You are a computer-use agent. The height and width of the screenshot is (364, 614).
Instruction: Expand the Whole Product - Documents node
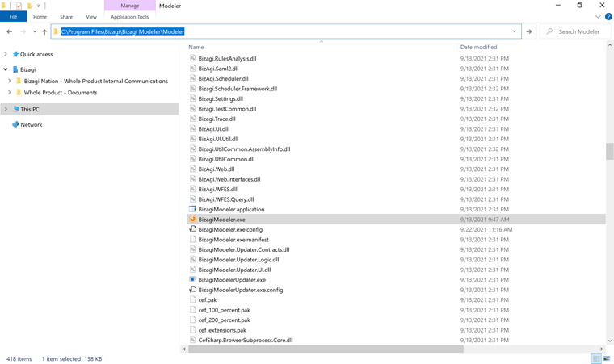[10, 92]
